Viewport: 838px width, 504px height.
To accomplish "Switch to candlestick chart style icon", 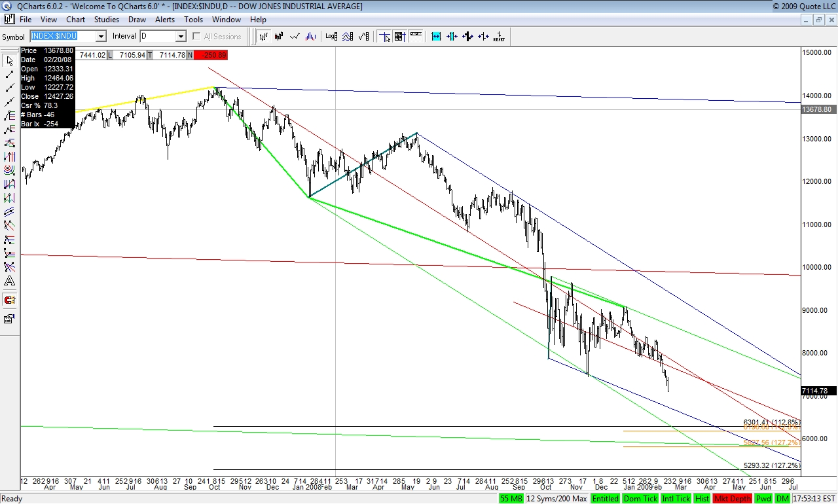I will point(280,36).
